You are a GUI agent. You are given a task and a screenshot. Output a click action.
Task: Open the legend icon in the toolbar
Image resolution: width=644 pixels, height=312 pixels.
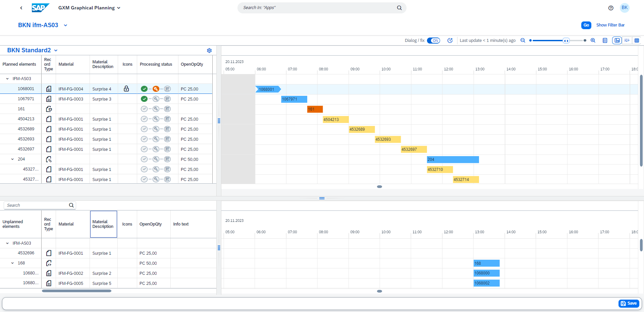(605, 40)
